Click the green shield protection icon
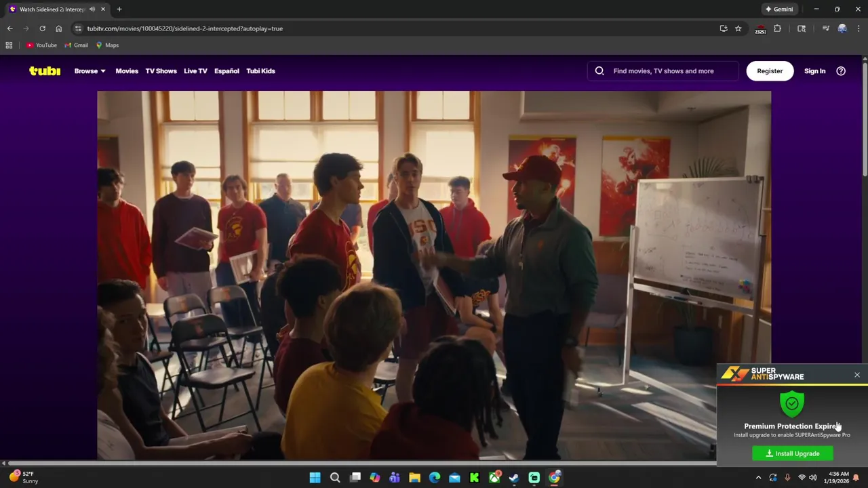 coord(791,404)
